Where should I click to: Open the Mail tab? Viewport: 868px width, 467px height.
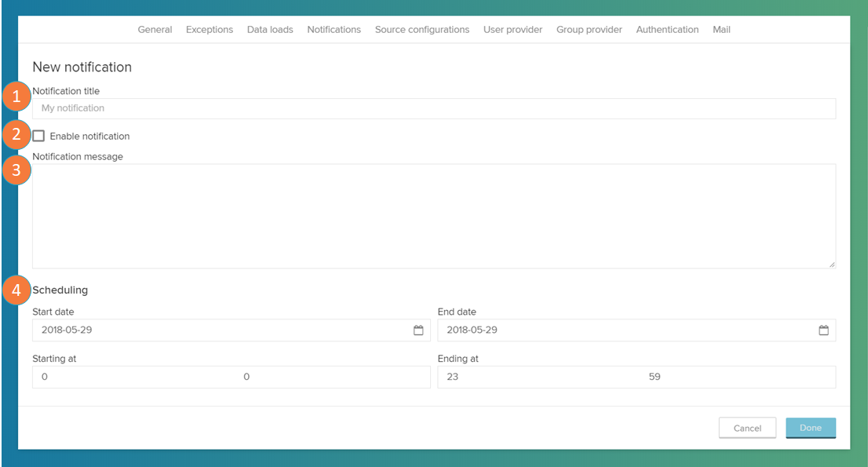tap(721, 30)
